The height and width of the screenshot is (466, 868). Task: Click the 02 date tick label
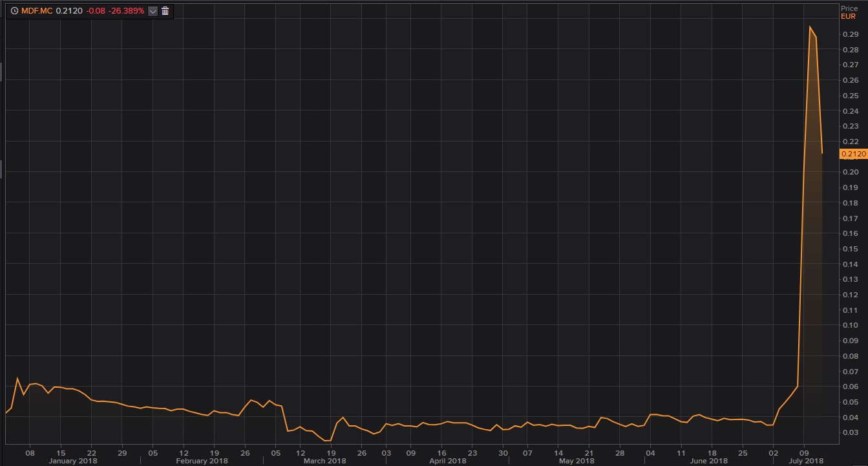[x=773, y=452]
